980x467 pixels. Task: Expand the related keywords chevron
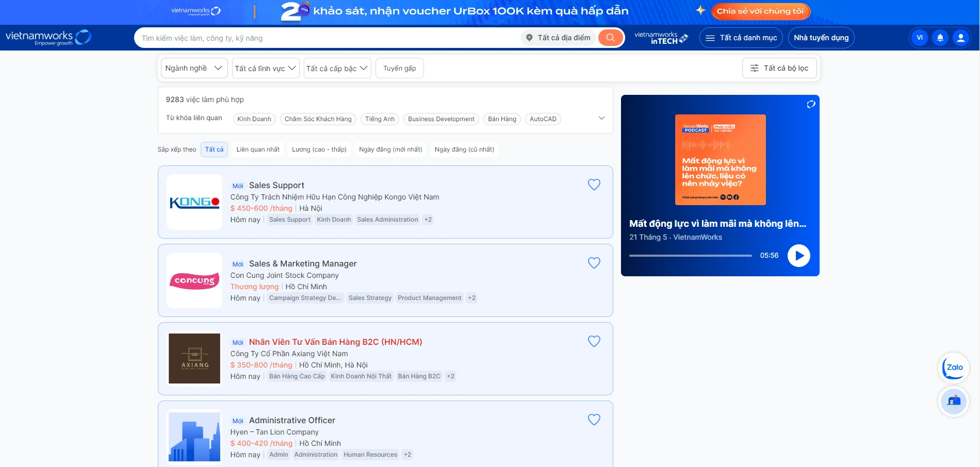[x=601, y=118]
